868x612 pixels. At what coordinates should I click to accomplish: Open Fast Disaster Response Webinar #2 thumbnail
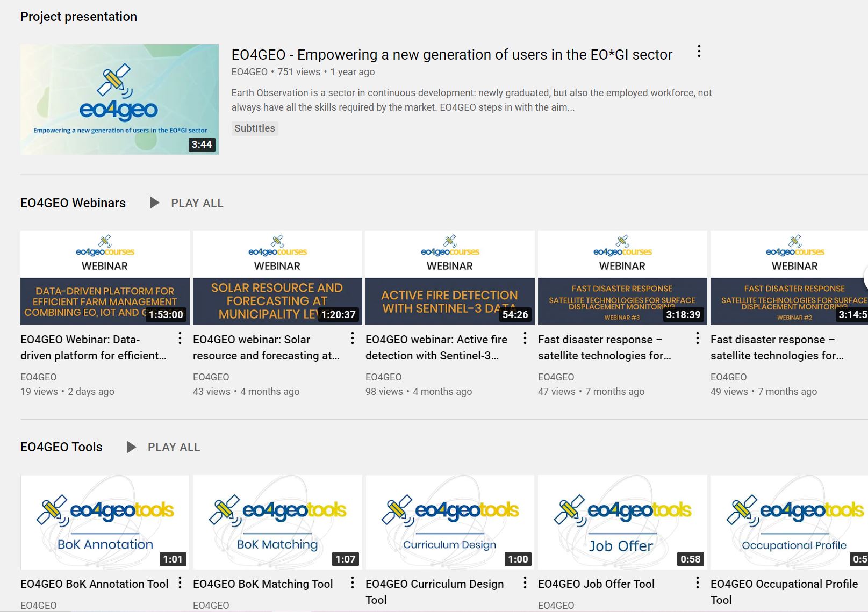coord(789,278)
